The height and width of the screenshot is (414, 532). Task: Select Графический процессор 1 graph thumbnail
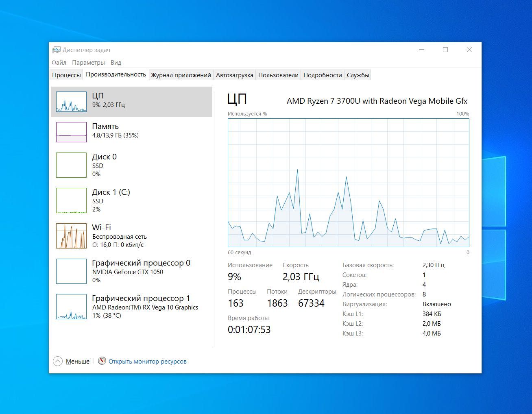point(71,307)
